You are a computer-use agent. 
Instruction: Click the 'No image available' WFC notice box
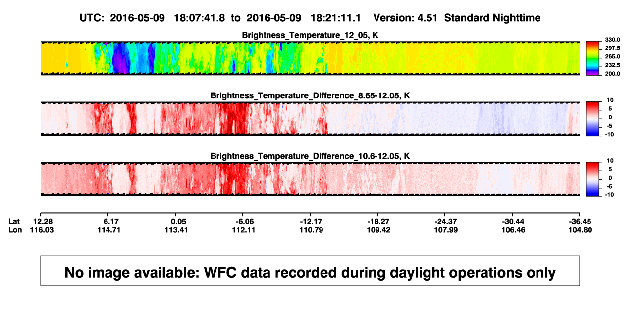point(310,271)
